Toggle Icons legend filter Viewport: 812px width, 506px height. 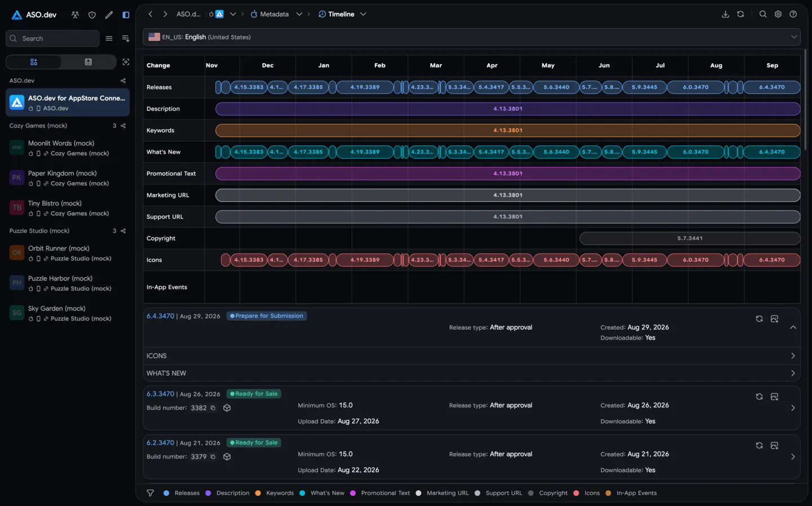pyautogui.click(x=586, y=493)
